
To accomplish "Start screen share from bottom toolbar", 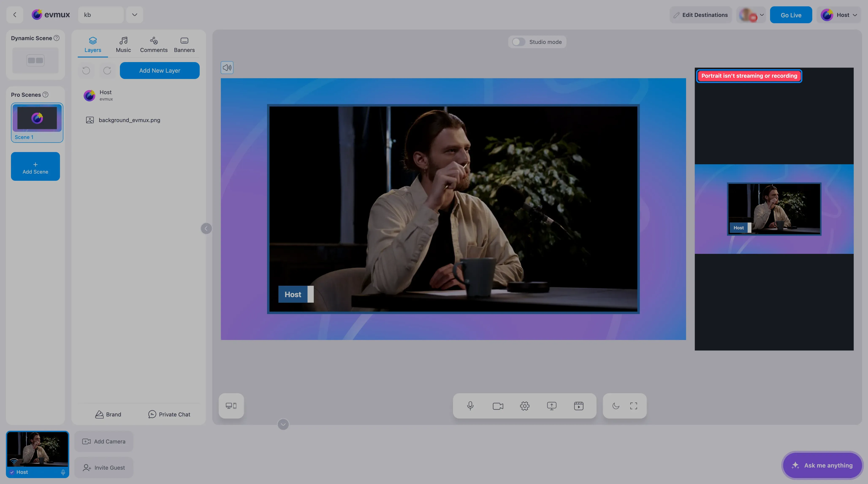I will click(552, 406).
